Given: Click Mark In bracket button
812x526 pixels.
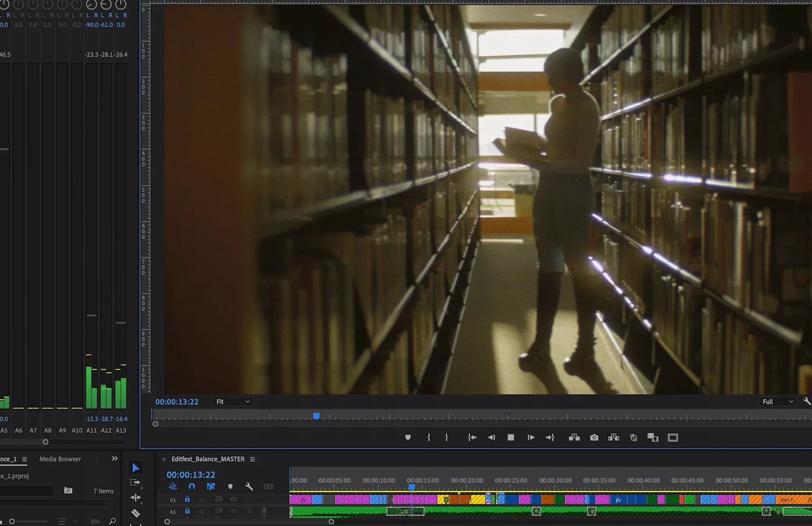Looking at the screenshot, I should (x=429, y=438).
